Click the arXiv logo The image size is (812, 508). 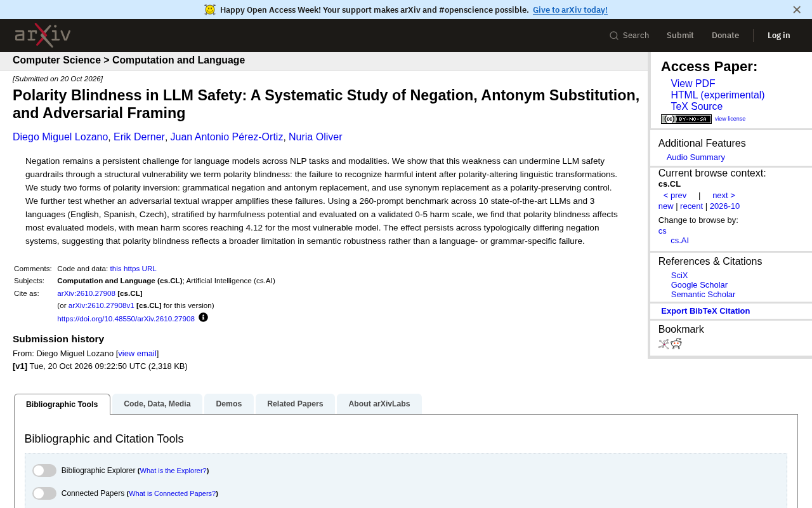click(x=43, y=36)
